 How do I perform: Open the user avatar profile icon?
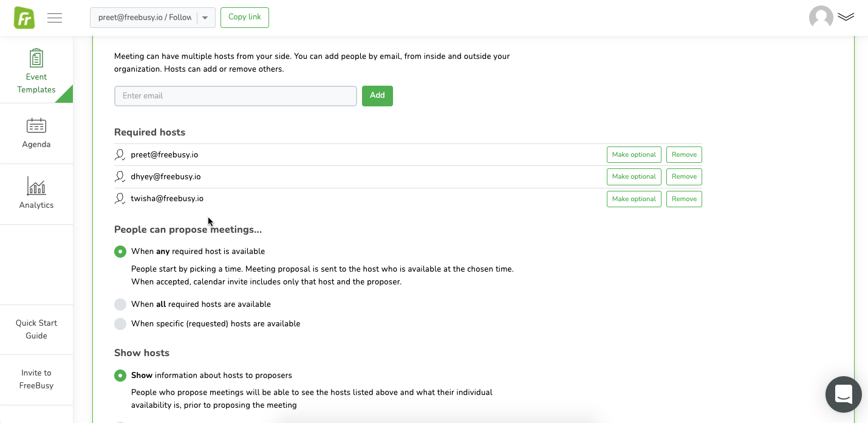coord(821,18)
